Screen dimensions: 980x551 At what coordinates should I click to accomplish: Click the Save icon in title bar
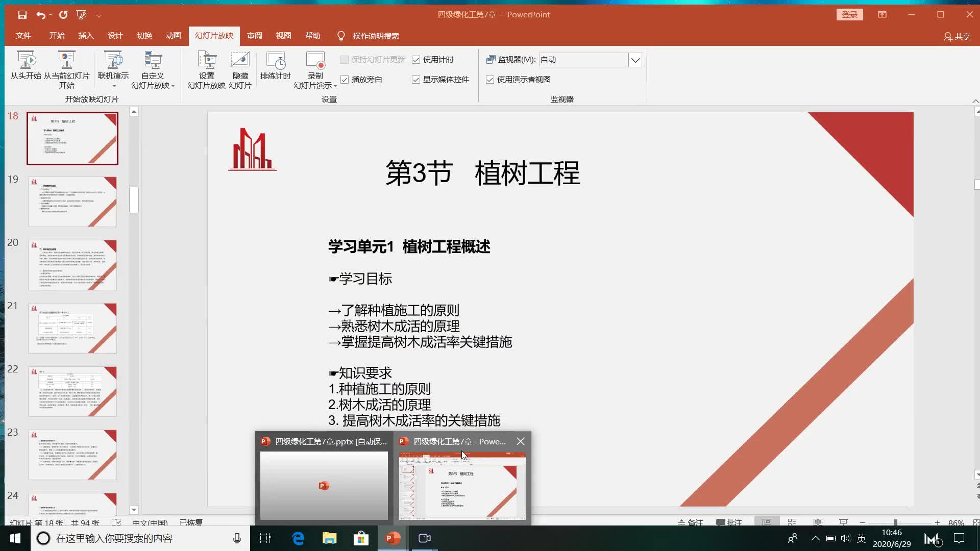click(22, 15)
